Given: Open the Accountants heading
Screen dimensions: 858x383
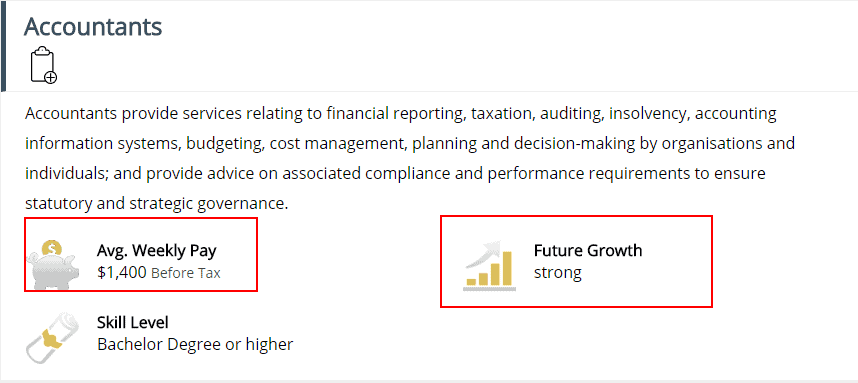Looking at the screenshot, I should coord(93,26).
